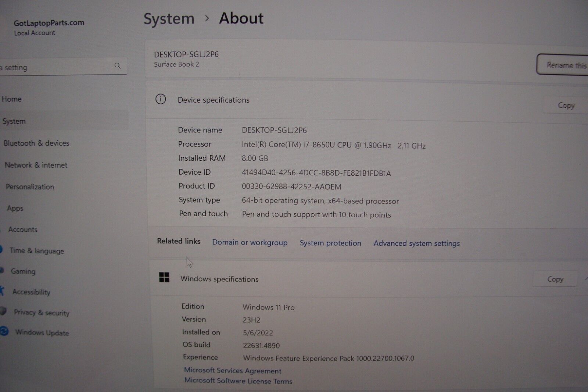Click Microsoft Services Agreement
Screen dimensions: 588x392
pyautogui.click(x=232, y=371)
